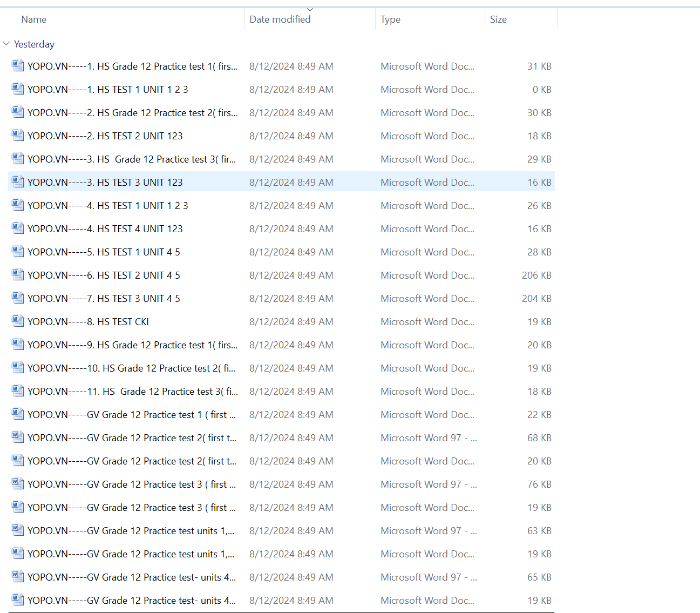Click Word icon beside '4. HS TEST 1 UNIT 1 2 3'
The image size is (700, 613).
click(x=18, y=205)
